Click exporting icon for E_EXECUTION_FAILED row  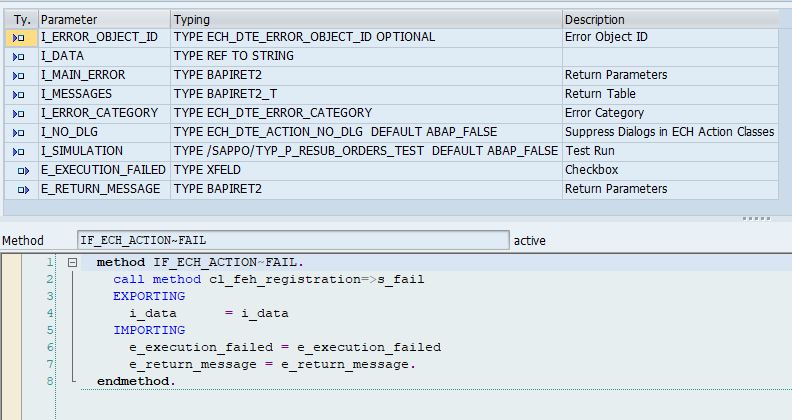(23, 171)
